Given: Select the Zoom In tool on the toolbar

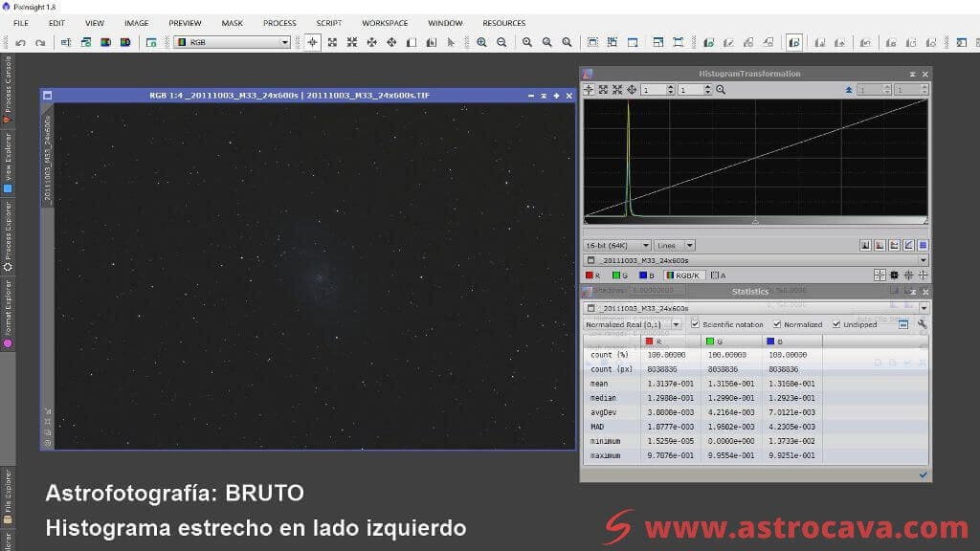Looking at the screenshot, I should (479, 42).
